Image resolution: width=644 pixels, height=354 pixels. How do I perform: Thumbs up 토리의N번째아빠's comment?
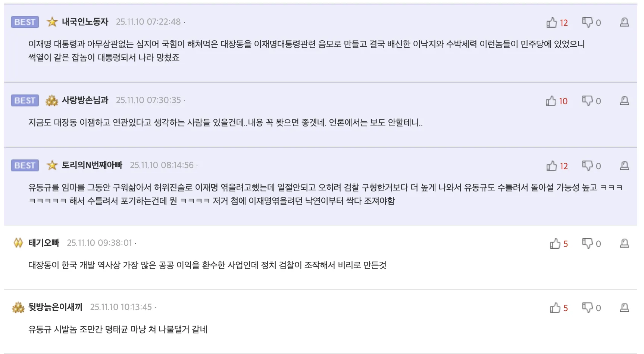coord(551,166)
